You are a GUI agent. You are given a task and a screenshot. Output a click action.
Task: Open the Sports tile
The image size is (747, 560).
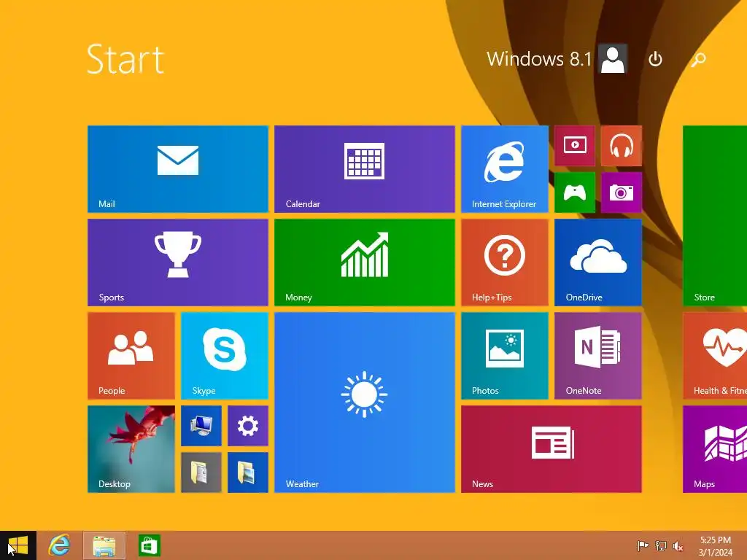pos(178,262)
